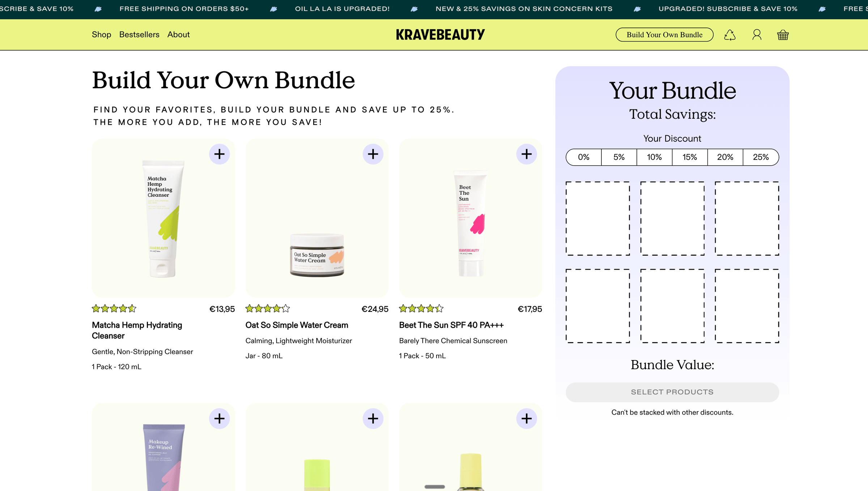Click the first empty bundle slot
Image resolution: width=868 pixels, height=491 pixels.
point(597,219)
